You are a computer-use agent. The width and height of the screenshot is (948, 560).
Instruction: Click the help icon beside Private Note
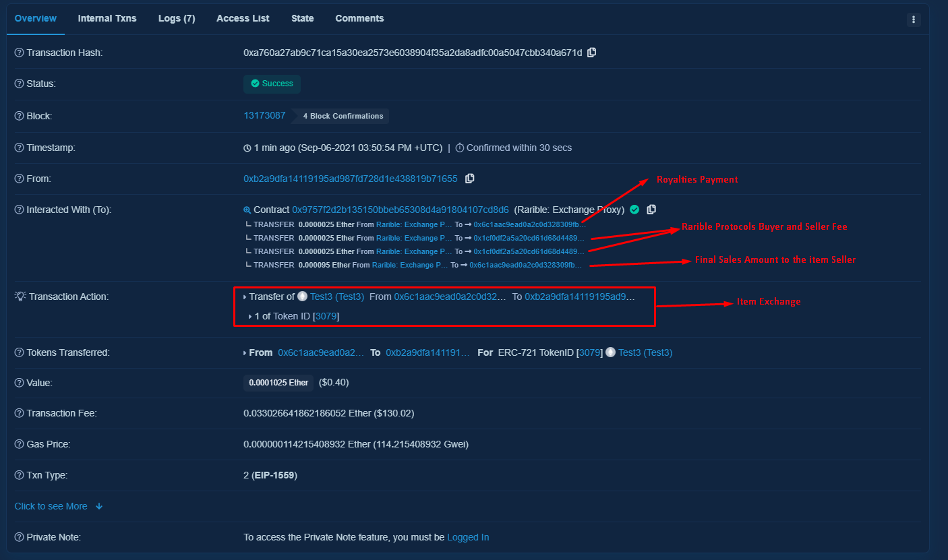tap(20, 537)
